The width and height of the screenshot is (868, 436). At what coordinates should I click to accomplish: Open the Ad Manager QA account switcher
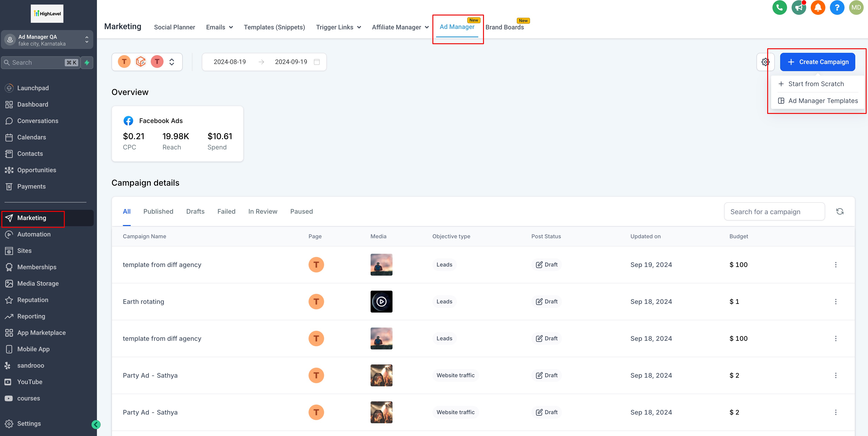point(47,40)
